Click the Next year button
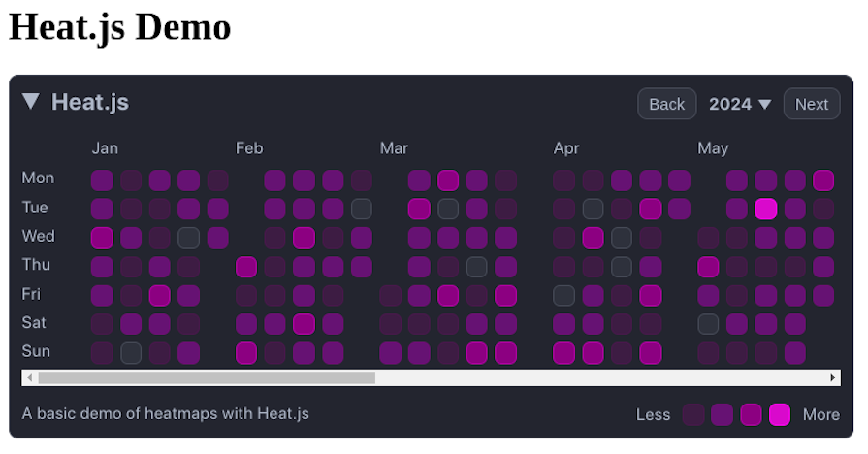The width and height of the screenshot is (868, 454). tap(811, 104)
